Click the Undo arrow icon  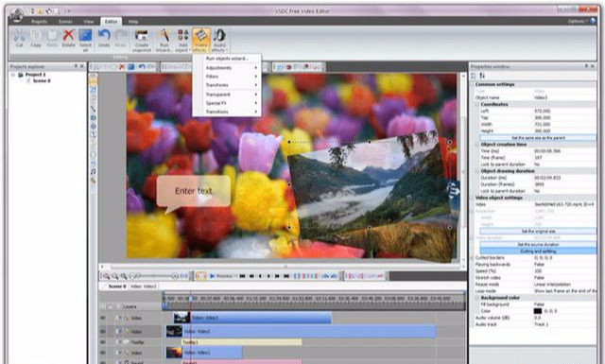tap(104, 36)
